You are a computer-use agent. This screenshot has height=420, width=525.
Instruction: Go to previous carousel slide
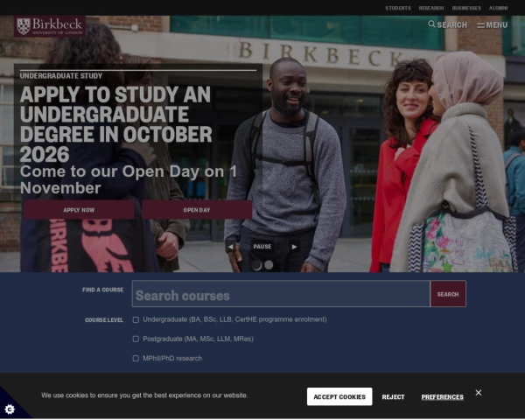point(231,247)
